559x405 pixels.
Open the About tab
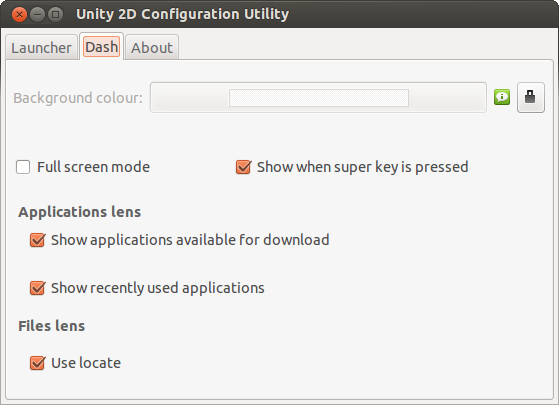[x=152, y=47]
